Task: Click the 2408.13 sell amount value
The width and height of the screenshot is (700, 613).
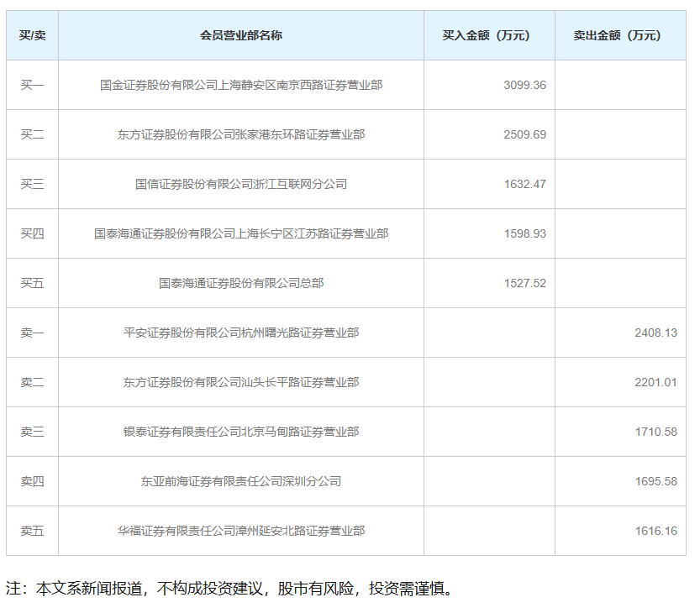Action: [x=655, y=333]
